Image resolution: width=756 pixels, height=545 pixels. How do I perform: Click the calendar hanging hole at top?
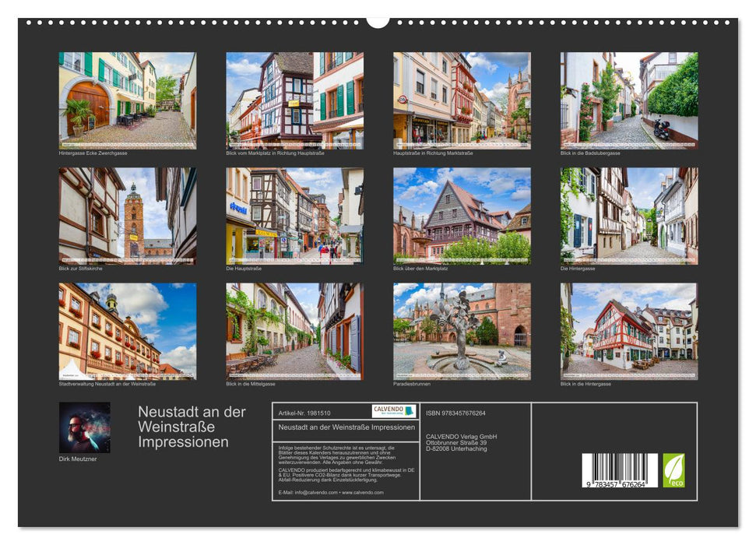coord(378,21)
